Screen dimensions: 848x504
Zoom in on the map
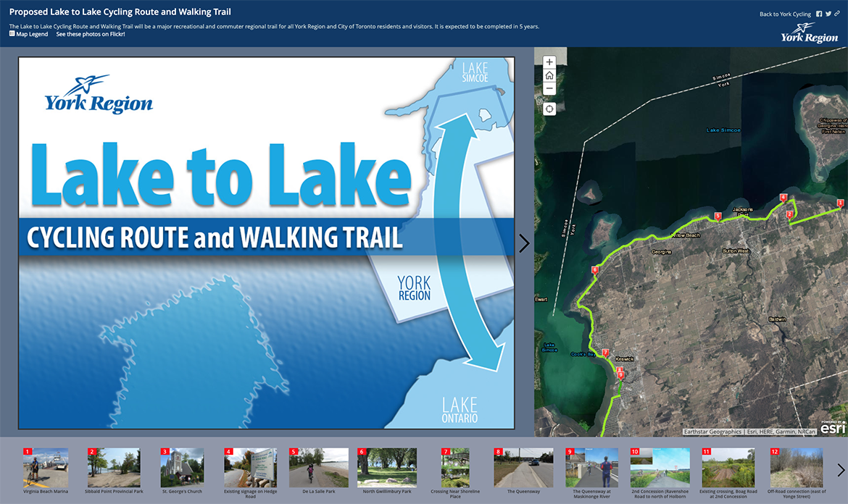[x=549, y=62]
